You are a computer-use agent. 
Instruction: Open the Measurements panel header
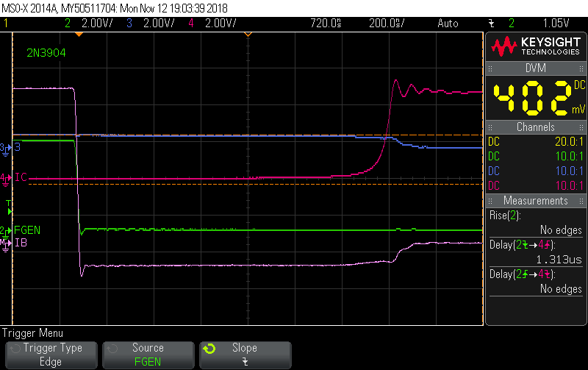click(536, 200)
